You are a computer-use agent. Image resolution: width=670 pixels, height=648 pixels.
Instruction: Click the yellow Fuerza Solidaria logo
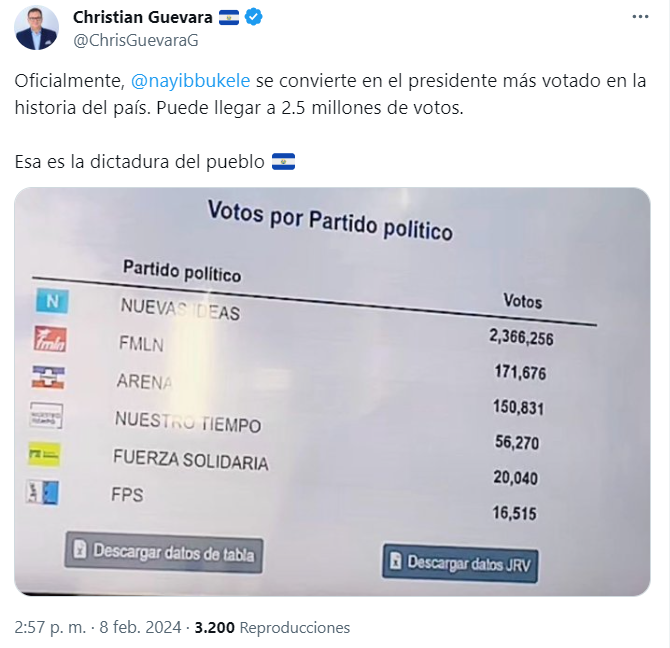click(x=44, y=454)
